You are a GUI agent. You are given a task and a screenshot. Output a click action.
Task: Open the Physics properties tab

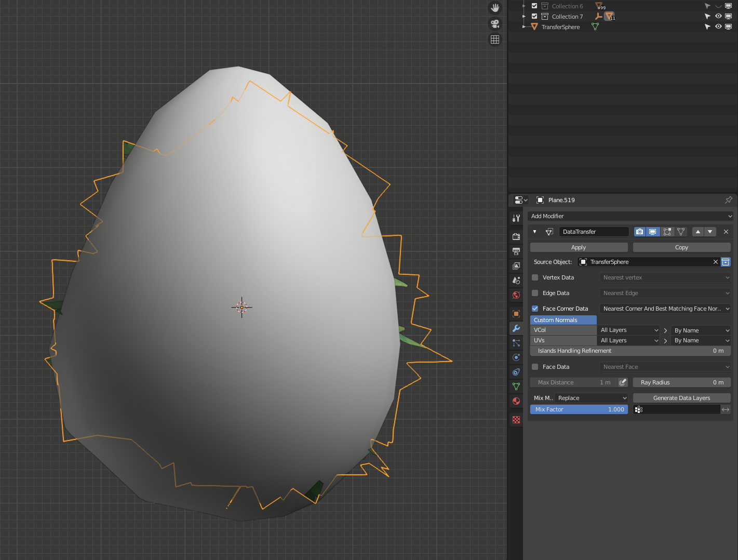pos(516,357)
